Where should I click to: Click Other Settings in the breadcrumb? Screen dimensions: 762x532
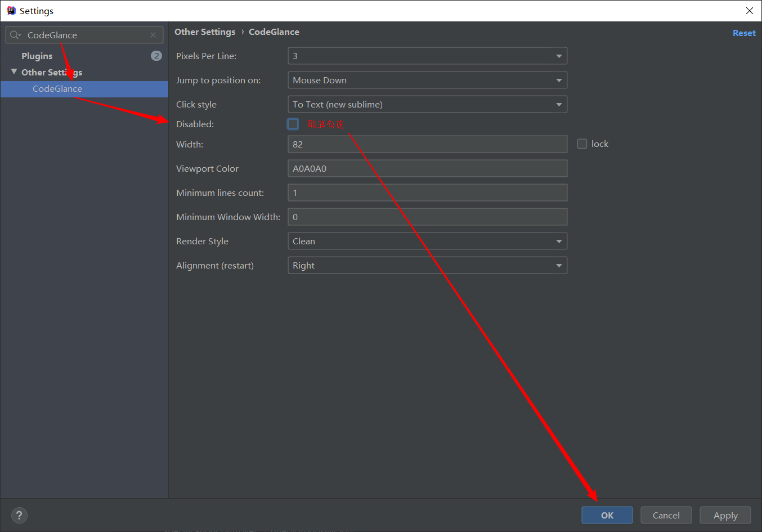pyautogui.click(x=205, y=32)
